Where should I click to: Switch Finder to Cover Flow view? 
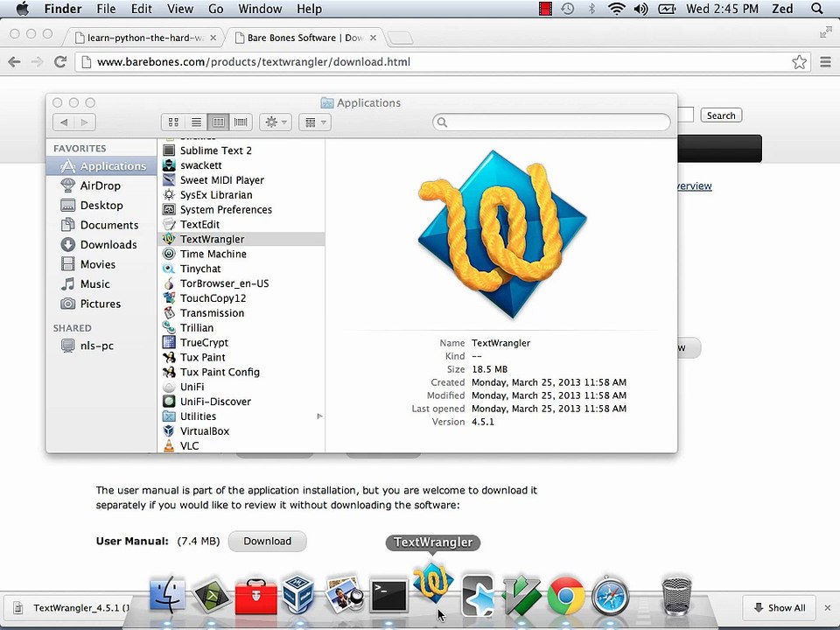click(x=241, y=122)
